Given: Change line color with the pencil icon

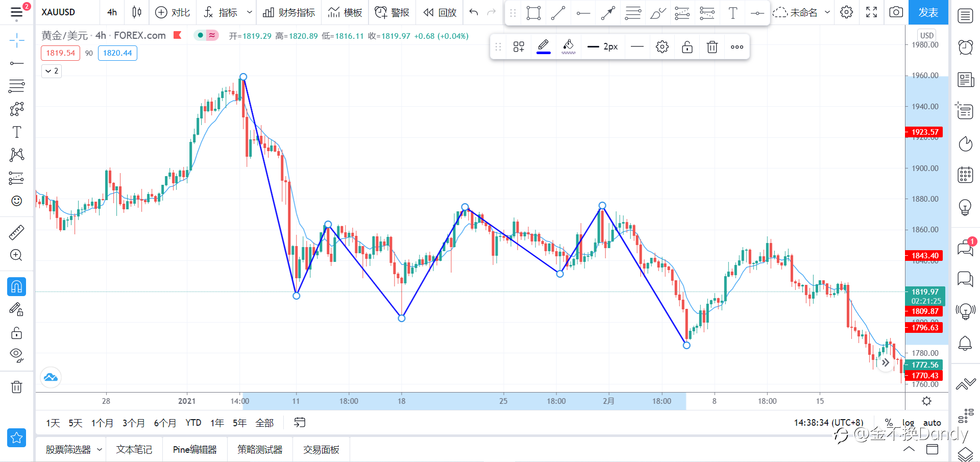Looking at the screenshot, I should pos(544,46).
